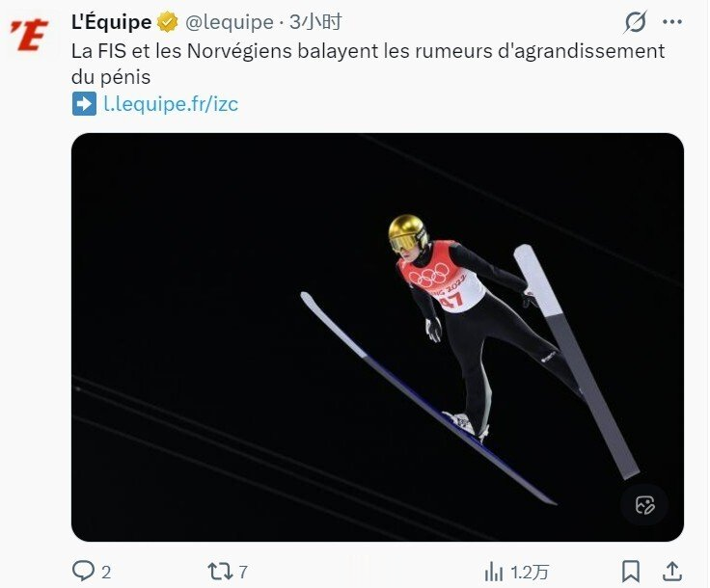Image resolution: width=710 pixels, height=588 pixels.
Task: Open the @lequipe handle link
Action: tap(230, 22)
